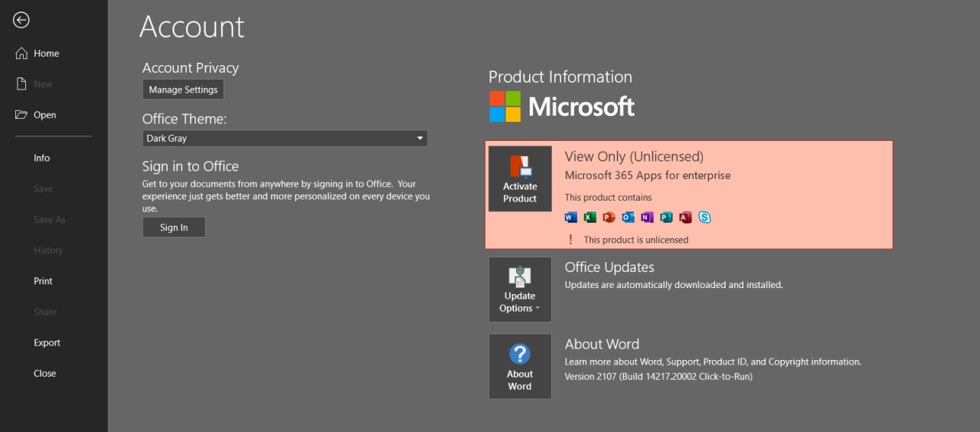
Task: Click 'View Only (Unlicensed)' heading
Action: click(634, 156)
